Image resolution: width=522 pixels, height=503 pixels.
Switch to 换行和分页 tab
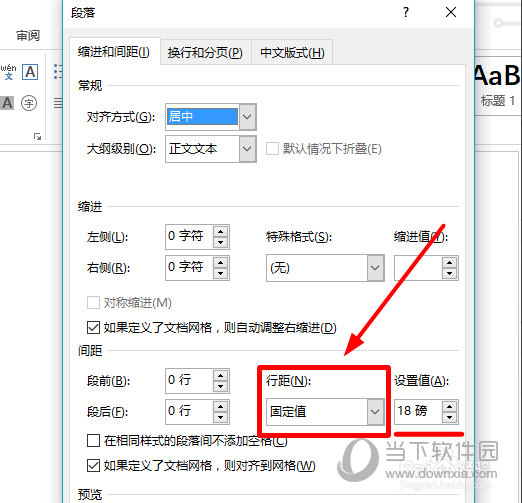click(x=205, y=53)
